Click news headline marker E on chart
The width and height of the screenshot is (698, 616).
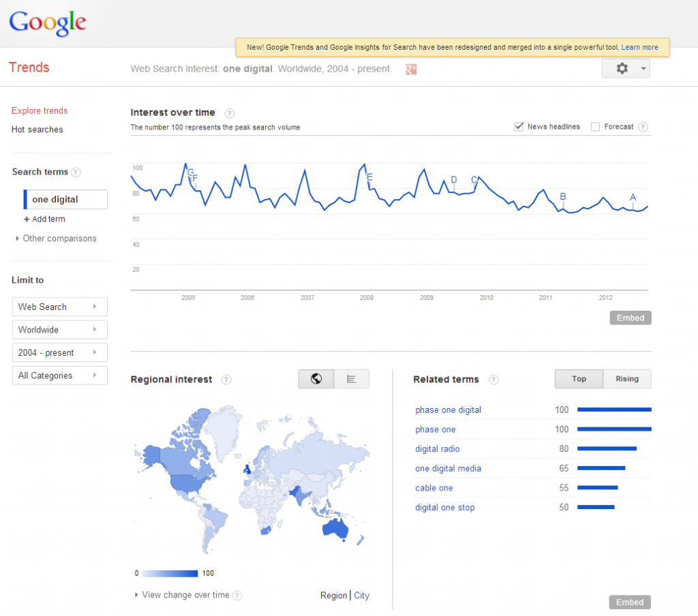pyautogui.click(x=369, y=177)
